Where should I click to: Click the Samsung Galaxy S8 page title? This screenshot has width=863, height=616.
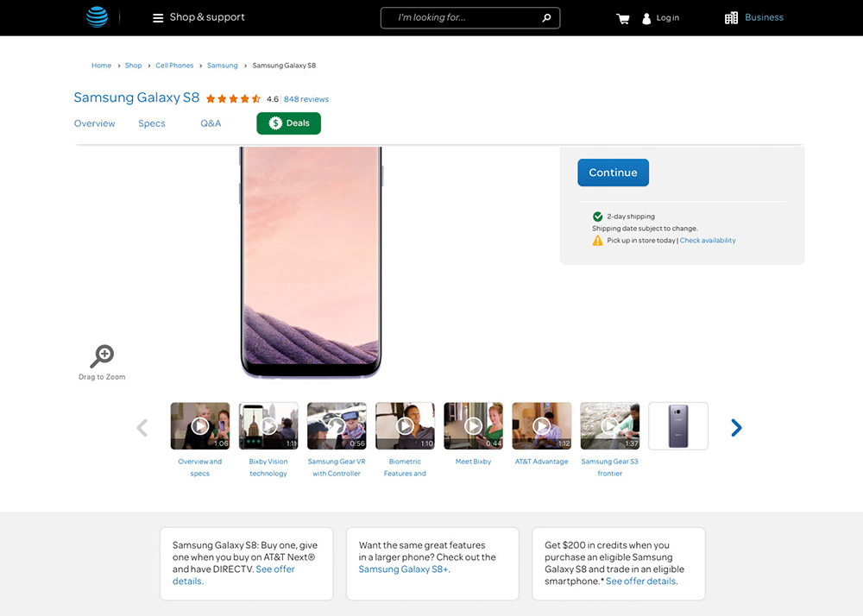(x=136, y=97)
